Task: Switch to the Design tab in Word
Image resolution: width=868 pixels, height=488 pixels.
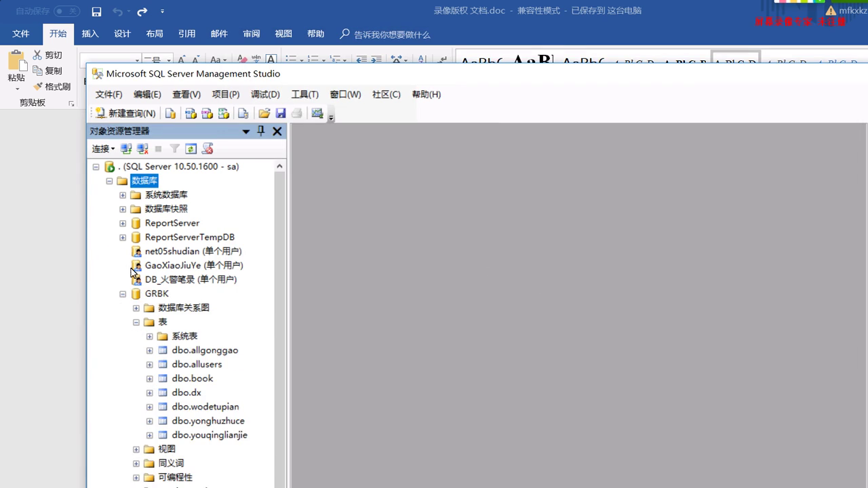Action: pyautogui.click(x=122, y=34)
